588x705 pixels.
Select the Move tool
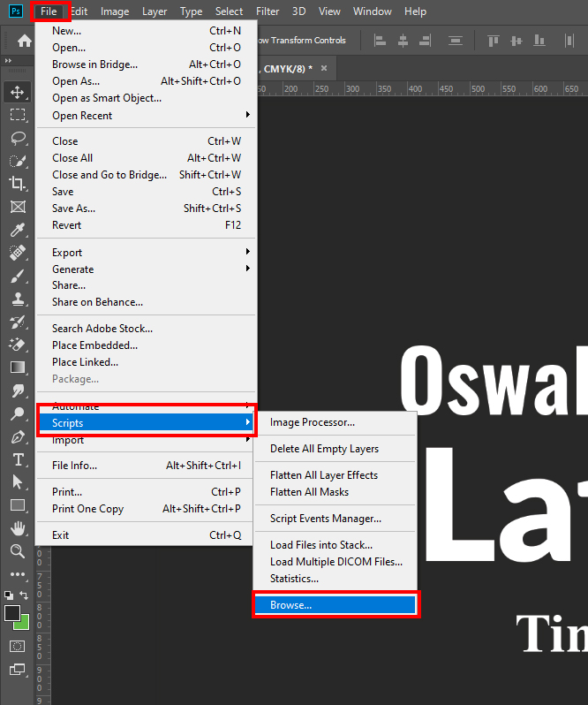[x=18, y=92]
